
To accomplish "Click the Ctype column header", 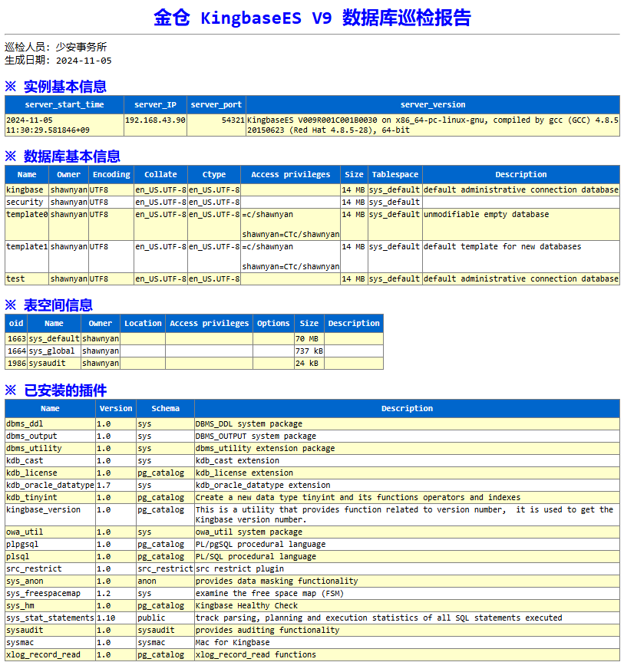I will [214, 174].
